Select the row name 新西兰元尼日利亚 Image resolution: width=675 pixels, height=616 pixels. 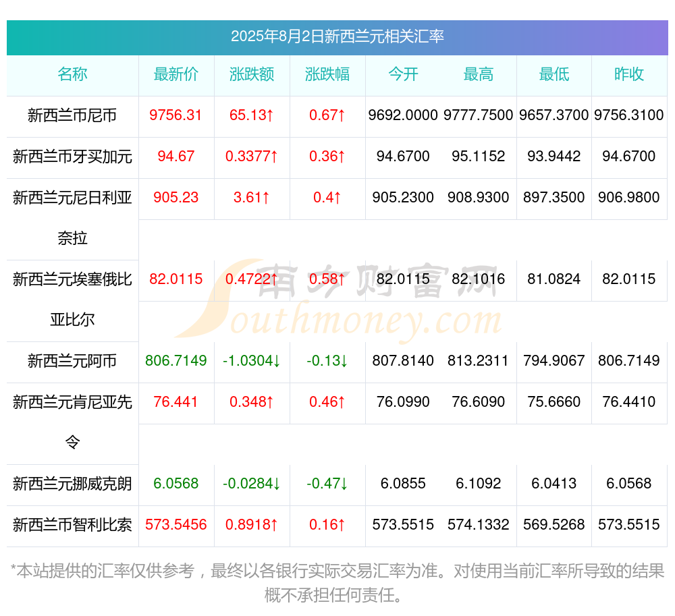point(72,198)
